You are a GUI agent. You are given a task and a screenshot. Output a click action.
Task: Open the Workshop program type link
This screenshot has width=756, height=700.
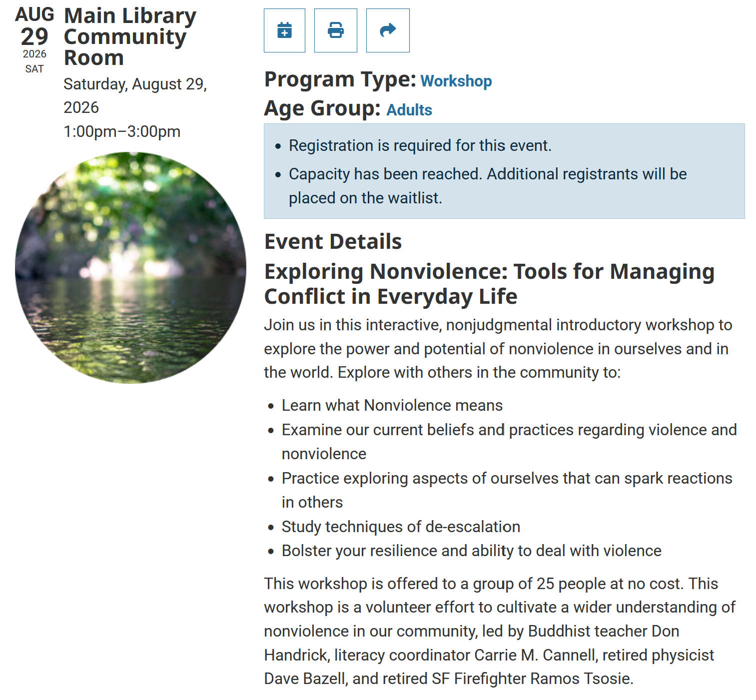pos(456,81)
